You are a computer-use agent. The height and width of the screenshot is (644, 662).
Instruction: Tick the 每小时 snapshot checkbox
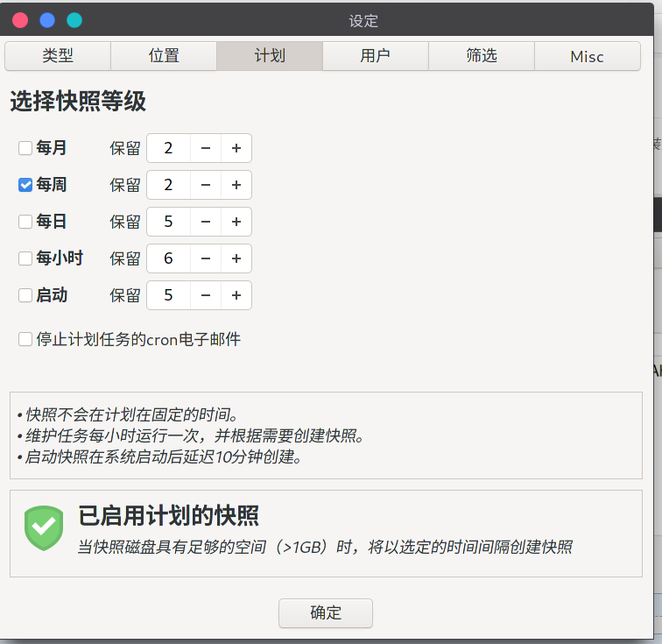point(25,258)
